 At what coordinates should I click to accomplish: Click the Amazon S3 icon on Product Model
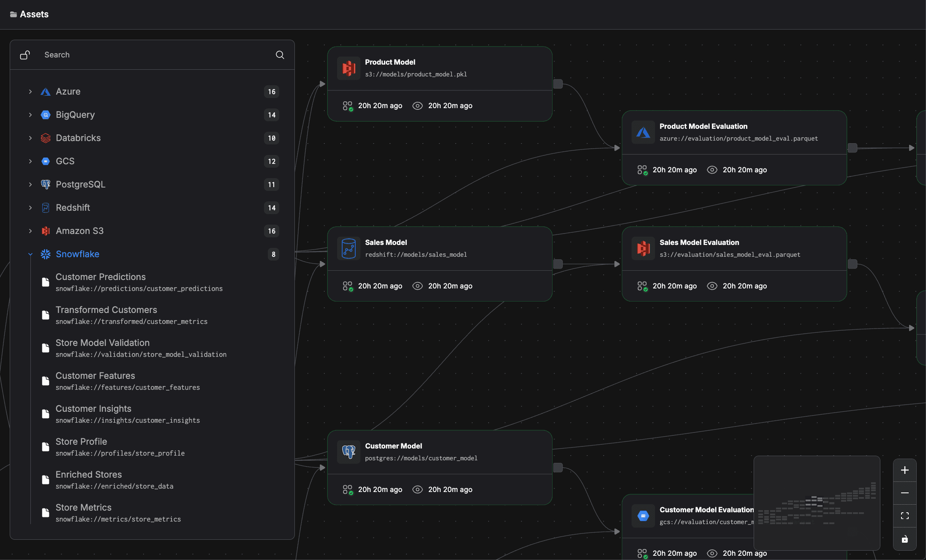point(349,68)
